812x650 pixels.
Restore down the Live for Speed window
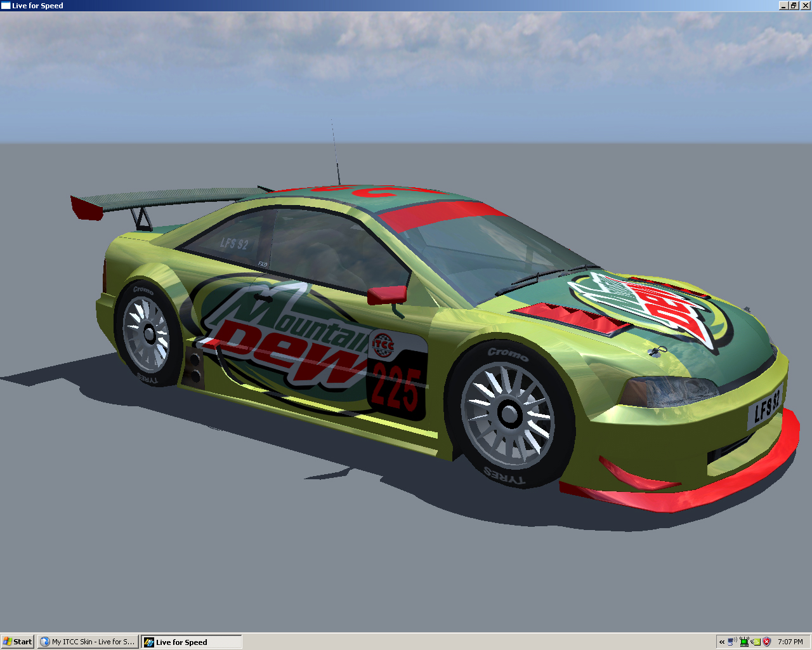pyautogui.click(x=794, y=6)
